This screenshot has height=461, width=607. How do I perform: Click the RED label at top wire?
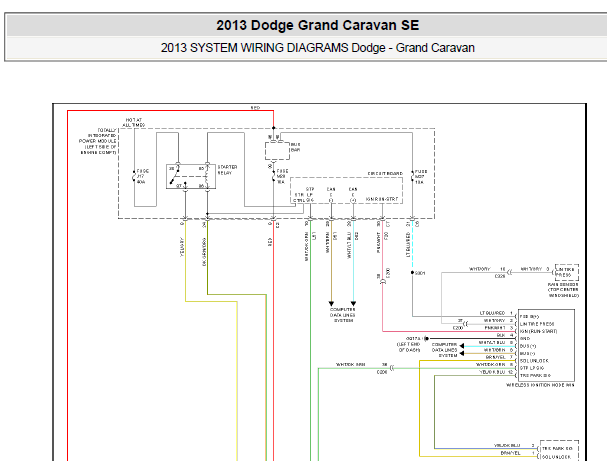click(x=255, y=108)
